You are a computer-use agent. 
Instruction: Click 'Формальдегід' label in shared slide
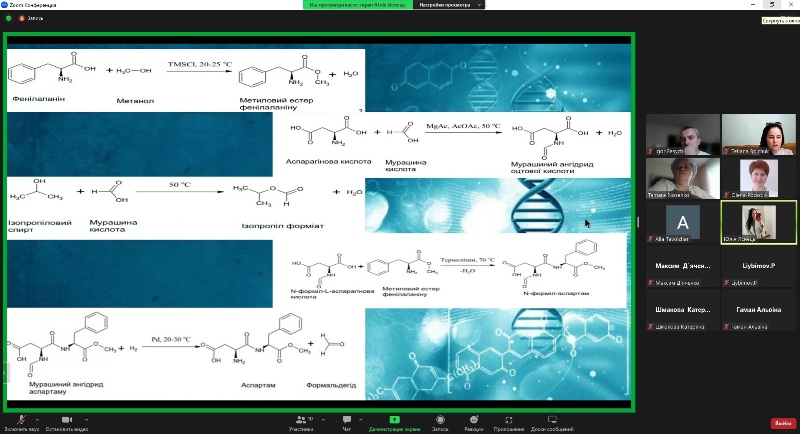tap(331, 385)
